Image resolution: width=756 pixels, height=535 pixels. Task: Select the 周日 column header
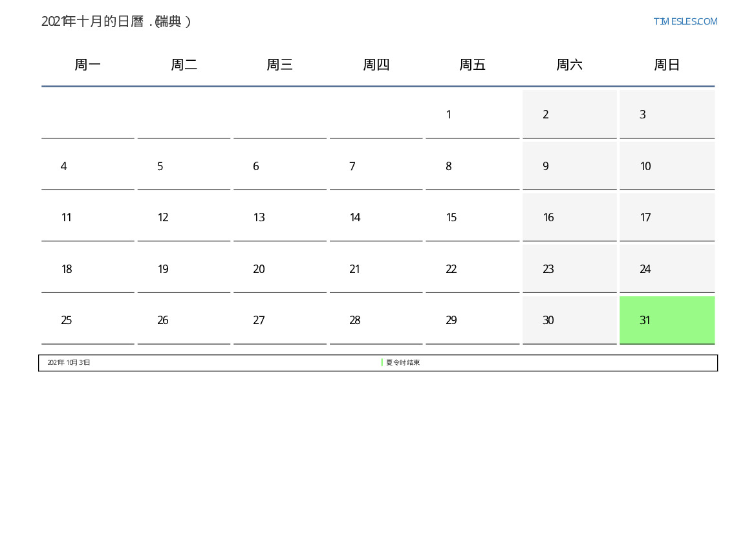pyautogui.click(x=667, y=65)
